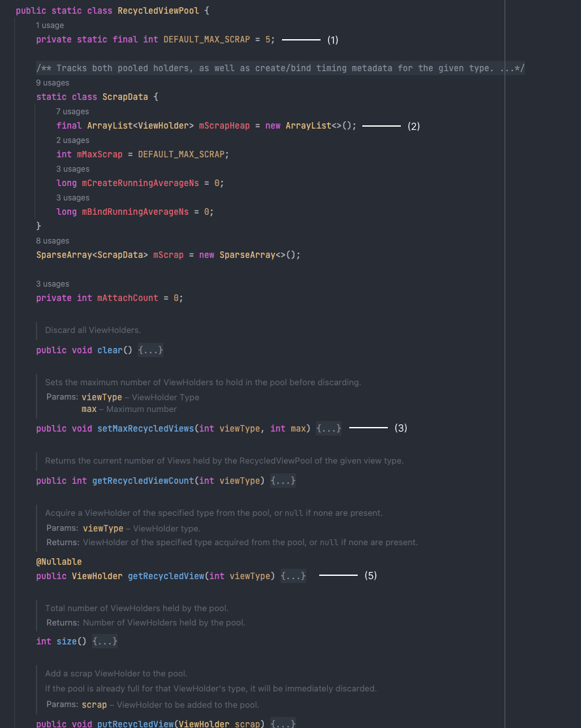Open '3 usages' hint above mAttachCount
581x728 pixels.
[x=53, y=283]
